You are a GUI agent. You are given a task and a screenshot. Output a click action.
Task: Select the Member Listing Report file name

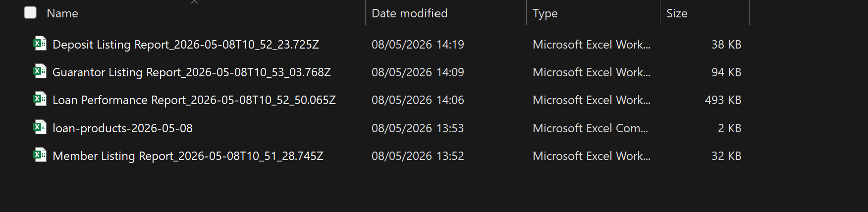(188, 156)
